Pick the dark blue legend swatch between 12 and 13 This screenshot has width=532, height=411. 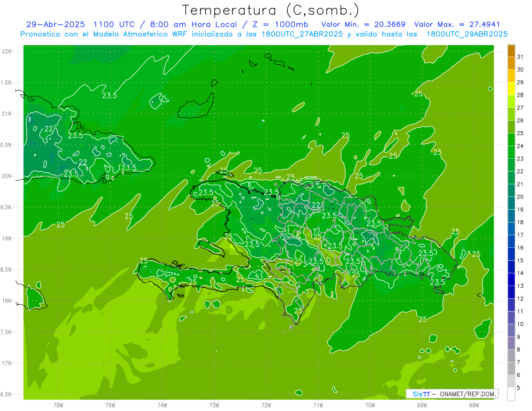point(511,293)
